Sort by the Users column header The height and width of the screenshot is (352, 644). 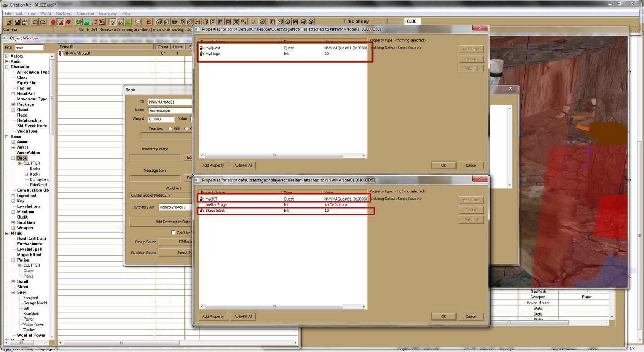pos(177,47)
